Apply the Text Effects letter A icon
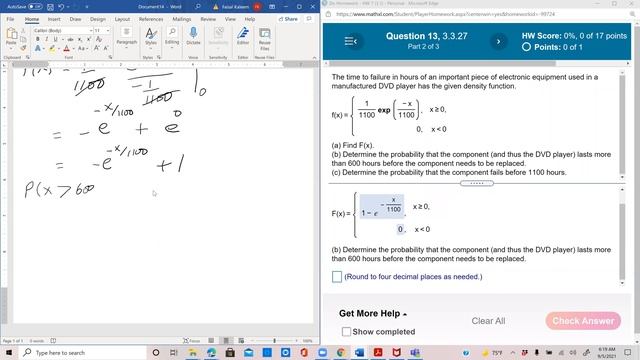640x360 pixels. [x=38, y=48]
